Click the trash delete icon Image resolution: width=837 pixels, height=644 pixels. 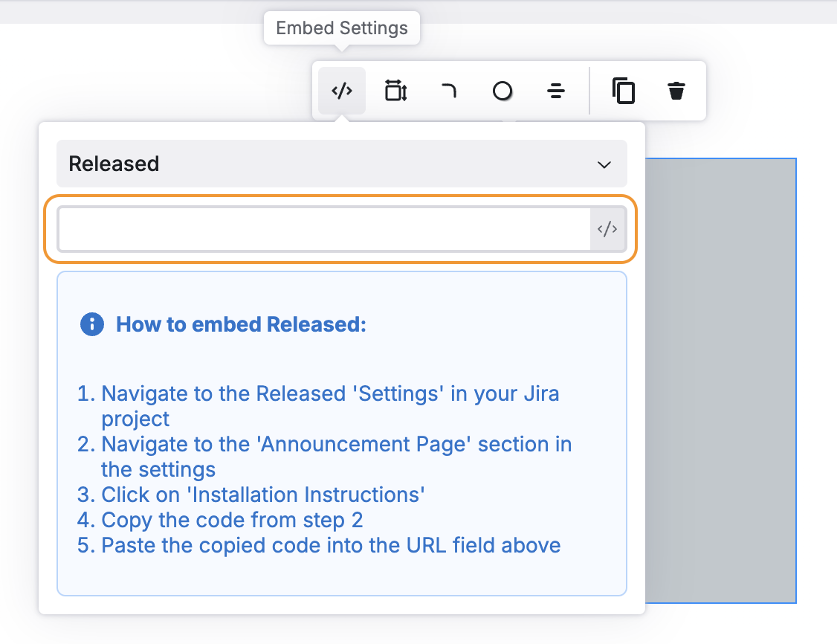click(676, 91)
